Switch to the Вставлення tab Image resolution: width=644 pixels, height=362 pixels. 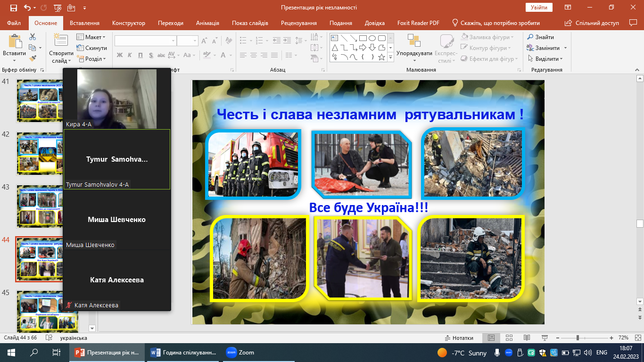[84, 23]
